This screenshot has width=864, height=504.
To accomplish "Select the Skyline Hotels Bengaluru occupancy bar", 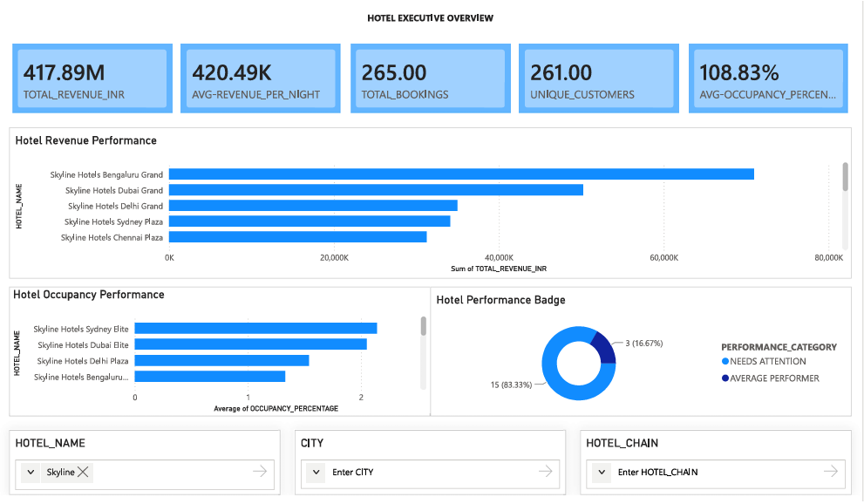I will [x=210, y=376].
